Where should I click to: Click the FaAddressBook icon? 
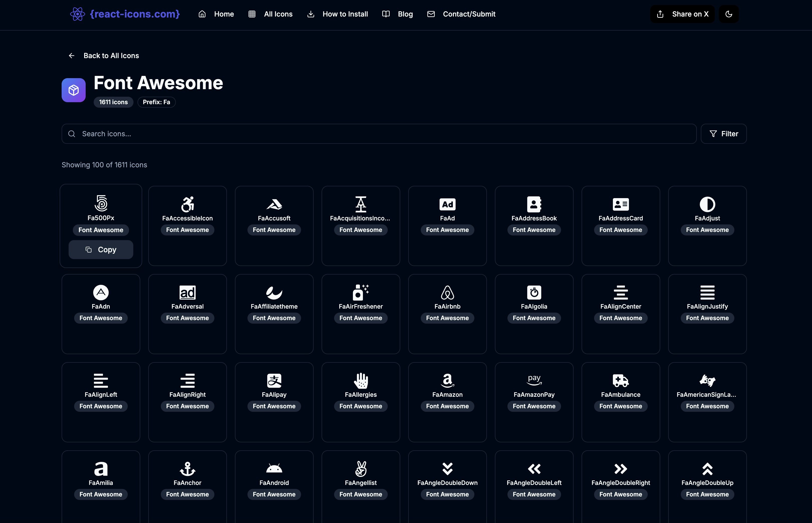(534, 204)
